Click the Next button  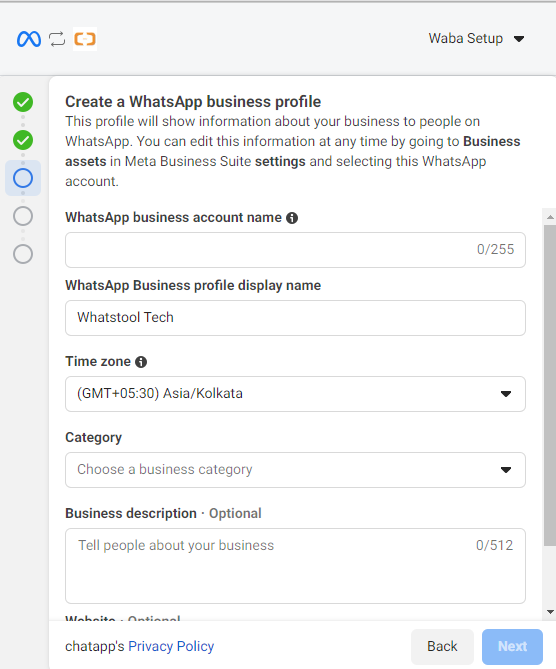coord(512,646)
